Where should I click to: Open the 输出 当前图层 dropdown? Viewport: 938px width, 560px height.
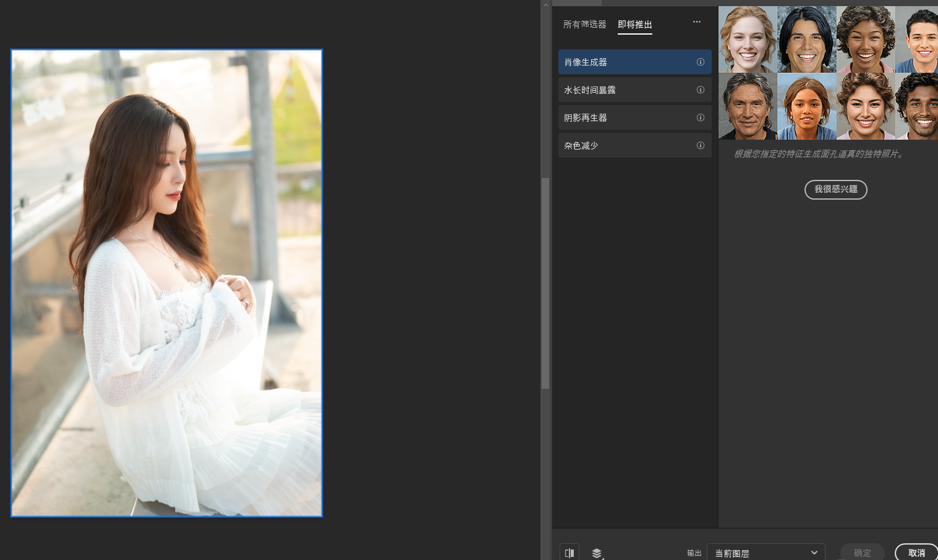[x=765, y=553]
